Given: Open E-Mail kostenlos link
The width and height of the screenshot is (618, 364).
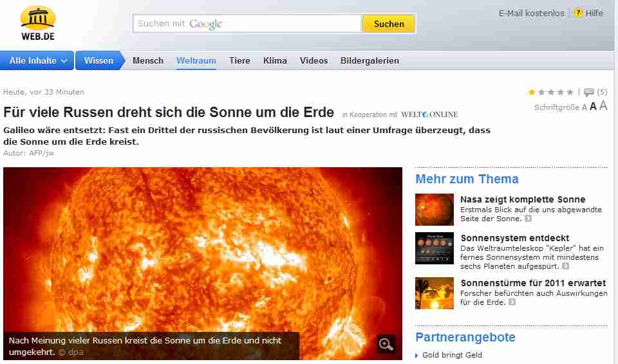Looking at the screenshot, I should pos(531,13).
